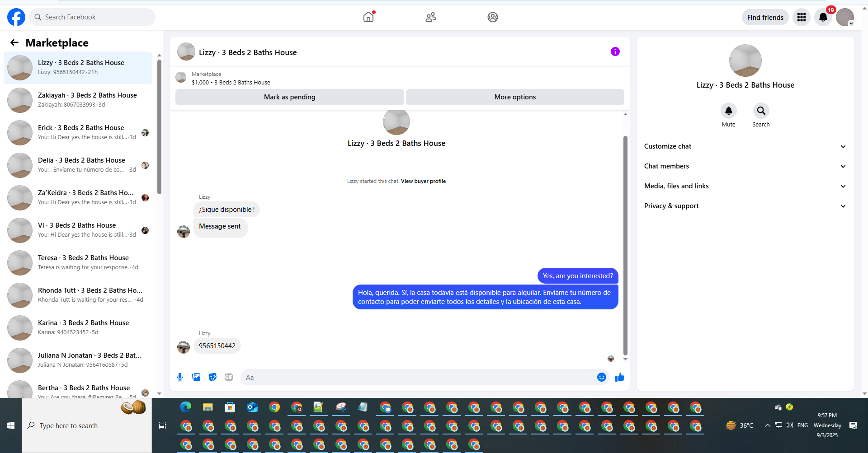The width and height of the screenshot is (868, 453).
Task: Open Zakiayah conversation in list
Action: pyautogui.click(x=78, y=100)
